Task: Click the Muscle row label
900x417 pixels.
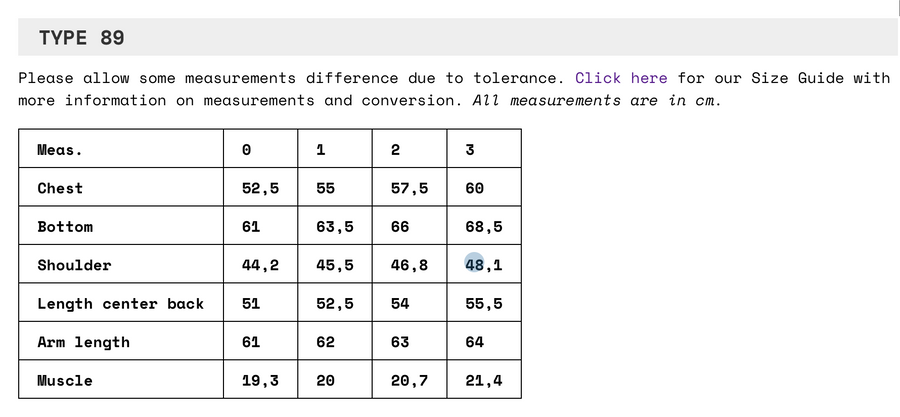Action: point(65,380)
